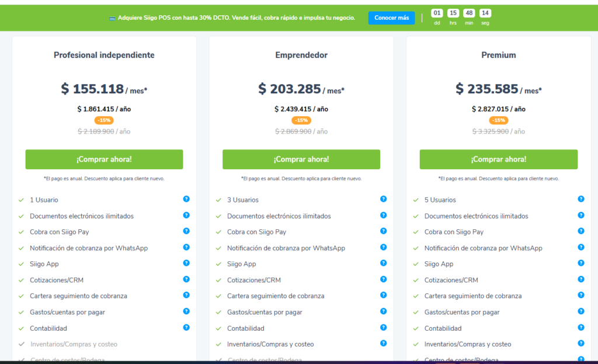Click ¡Comprar ahora! under Emprendedor
Image resolution: width=598 pixels, height=364 pixels.
pos(301,159)
